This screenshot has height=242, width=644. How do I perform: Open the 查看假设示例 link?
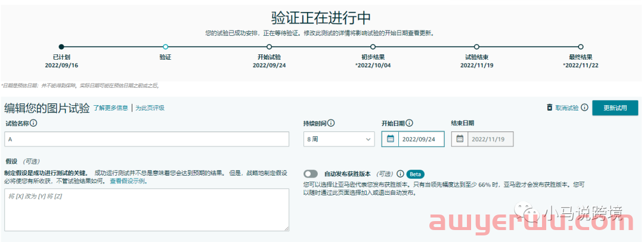(128, 180)
